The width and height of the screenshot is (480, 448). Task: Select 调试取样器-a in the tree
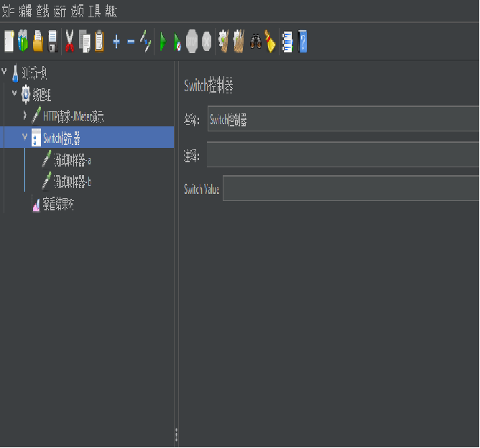(x=73, y=160)
